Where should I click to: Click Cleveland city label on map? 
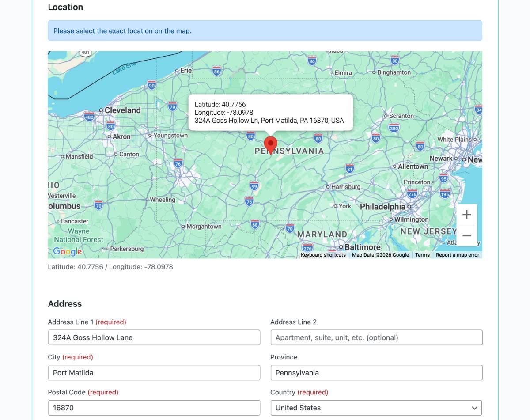[122, 110]
